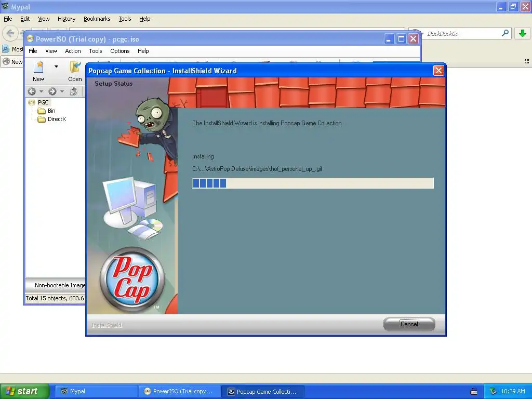This screenshot has width=532, height=399.
Task: Open the Mypal Bookmarks menu
Action: [97, 19]
